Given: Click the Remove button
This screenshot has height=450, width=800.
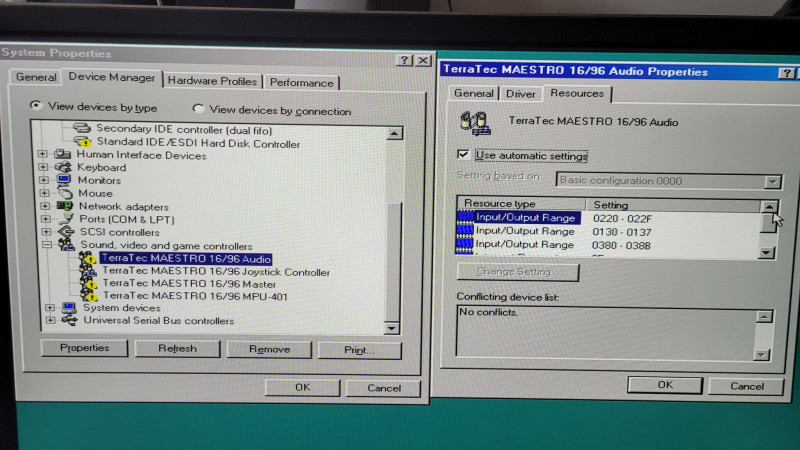Looking at the screenshot, I should (x=269, y=349).
